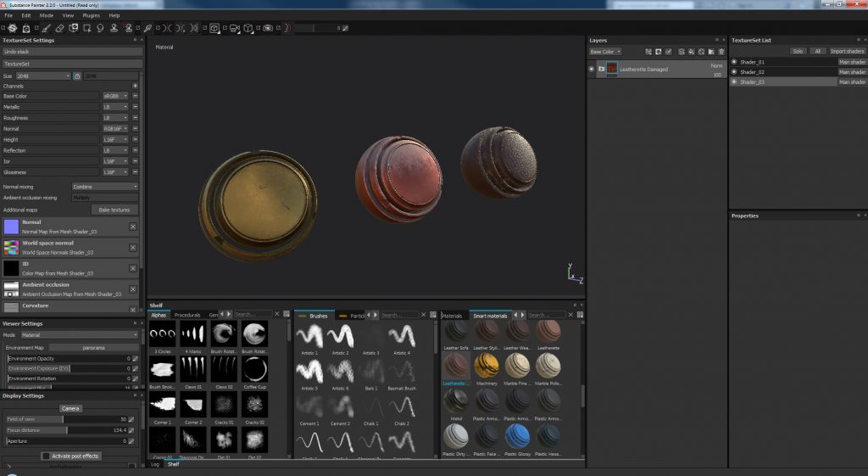Open the Edit menu
The image size is (868, 476).
pos(26,15)
